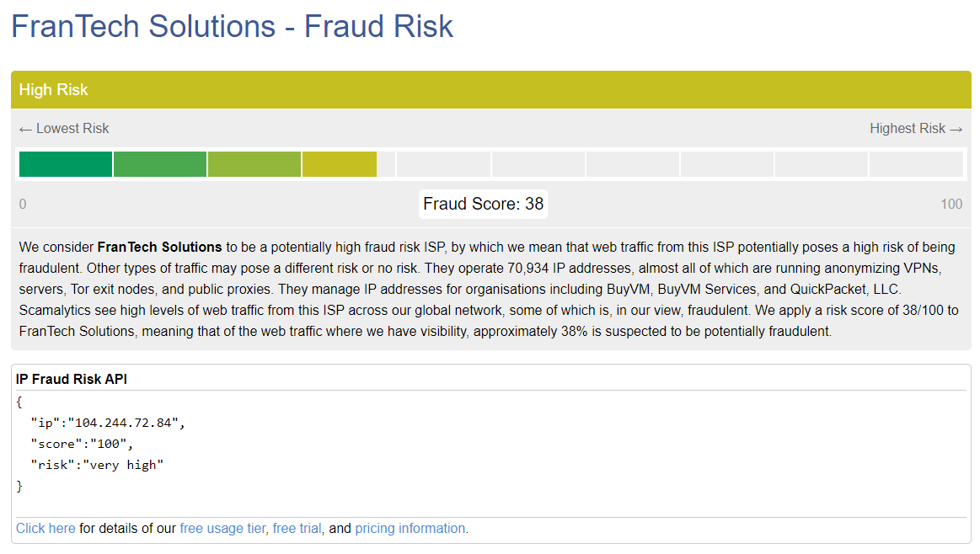Click the "IP Fraud Risk API" heading
The width and height of the screenshot is (980, 554).
(72, 380)
